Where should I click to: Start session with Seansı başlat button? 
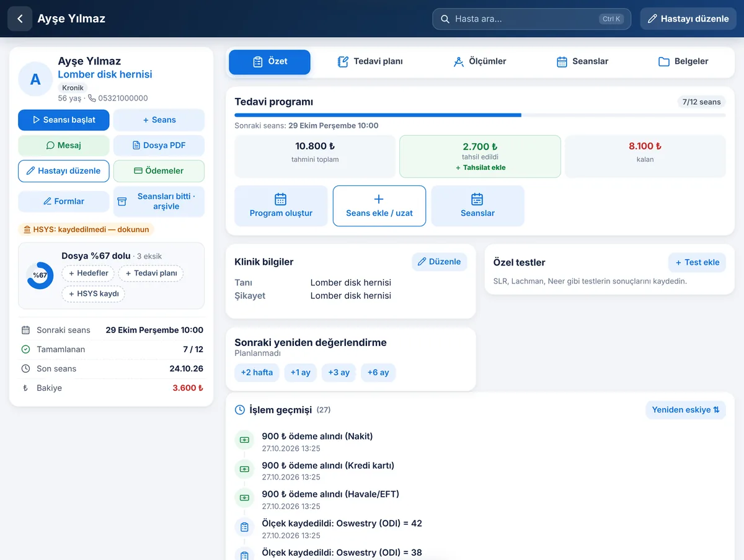click(64, 120)
